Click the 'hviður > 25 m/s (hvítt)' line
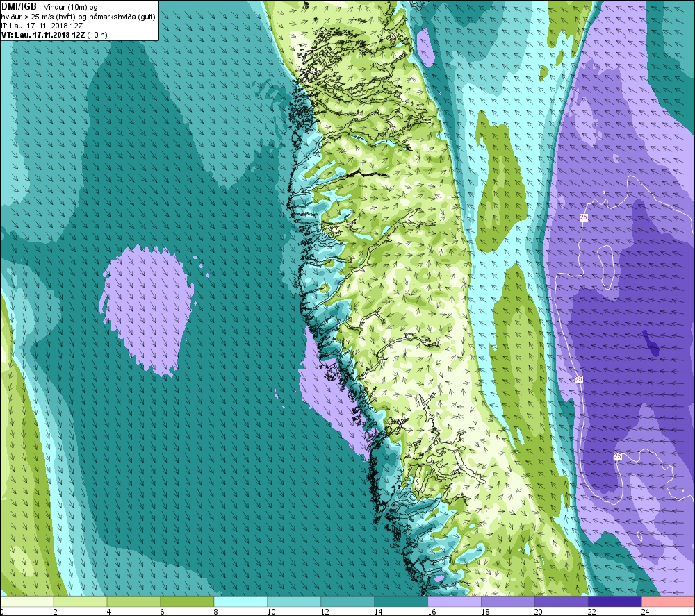This screenshot has width=695, height=616. pyautogui.click(x=38, y=17)
